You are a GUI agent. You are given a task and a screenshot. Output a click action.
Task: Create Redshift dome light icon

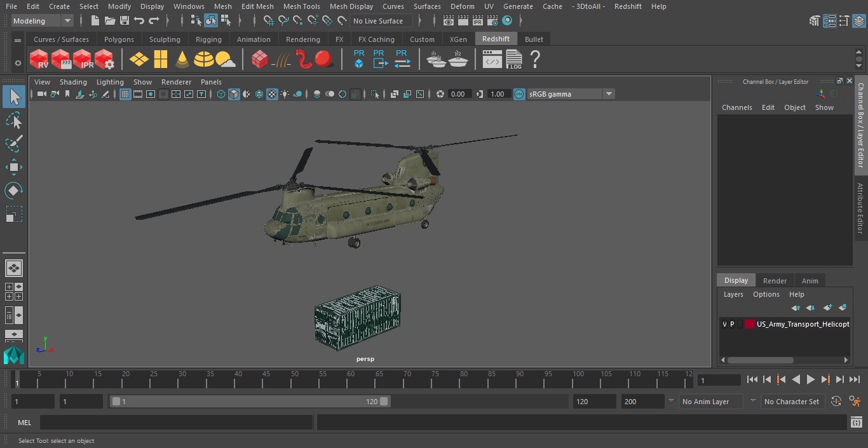[x=203, y=60]
